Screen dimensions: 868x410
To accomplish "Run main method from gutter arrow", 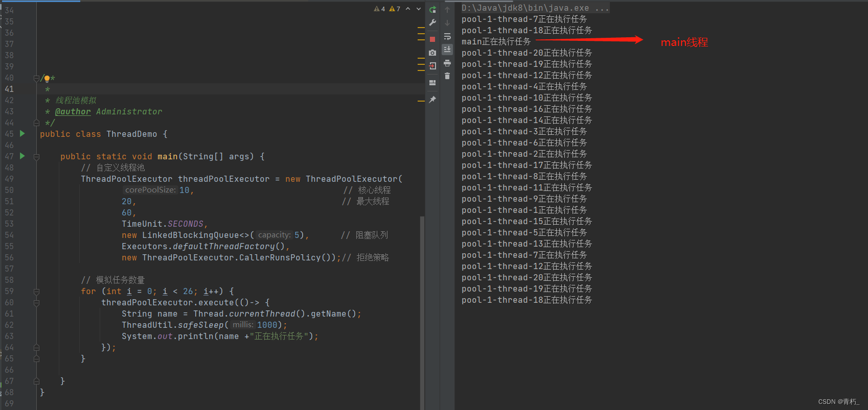I will 22,156.
